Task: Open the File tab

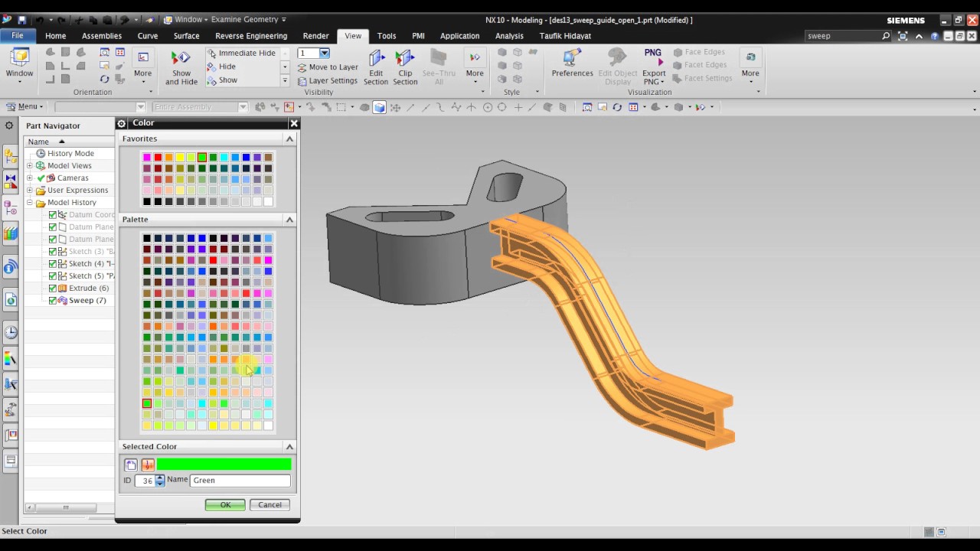Action: click(x=17, y=36)
